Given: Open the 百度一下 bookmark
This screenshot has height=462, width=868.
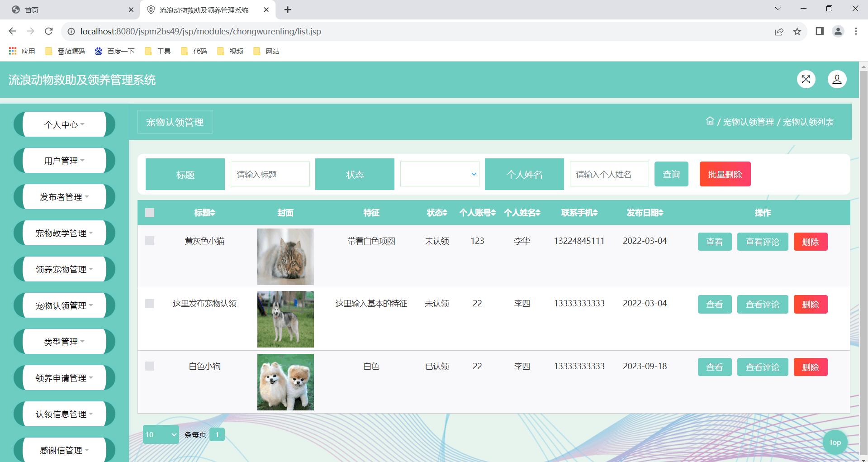Looking at the screenshot, I should pyautogui.click(x=114, y=51).
